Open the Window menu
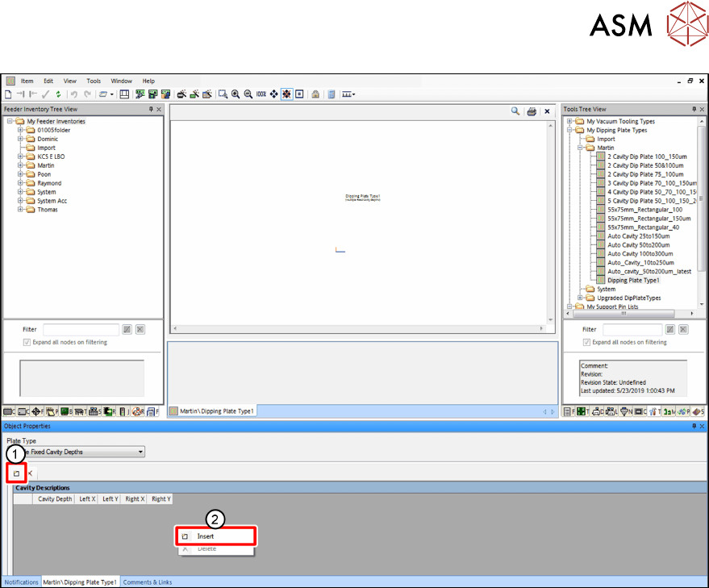This screenshot has width=709, height=588. (x=121, y=81)
